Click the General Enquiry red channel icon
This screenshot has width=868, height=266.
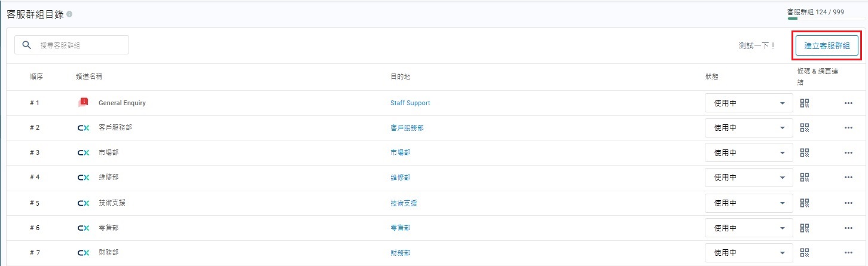click(x=83, y=103)
